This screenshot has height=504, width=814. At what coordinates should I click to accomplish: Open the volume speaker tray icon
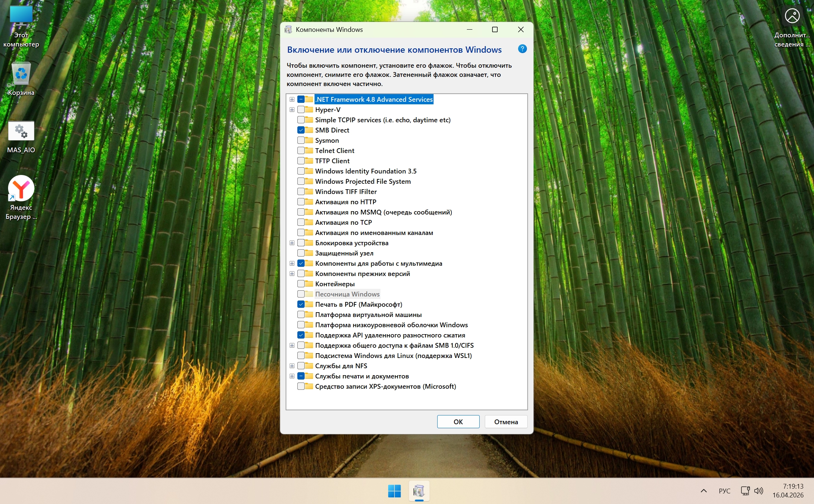pos(759,491)
